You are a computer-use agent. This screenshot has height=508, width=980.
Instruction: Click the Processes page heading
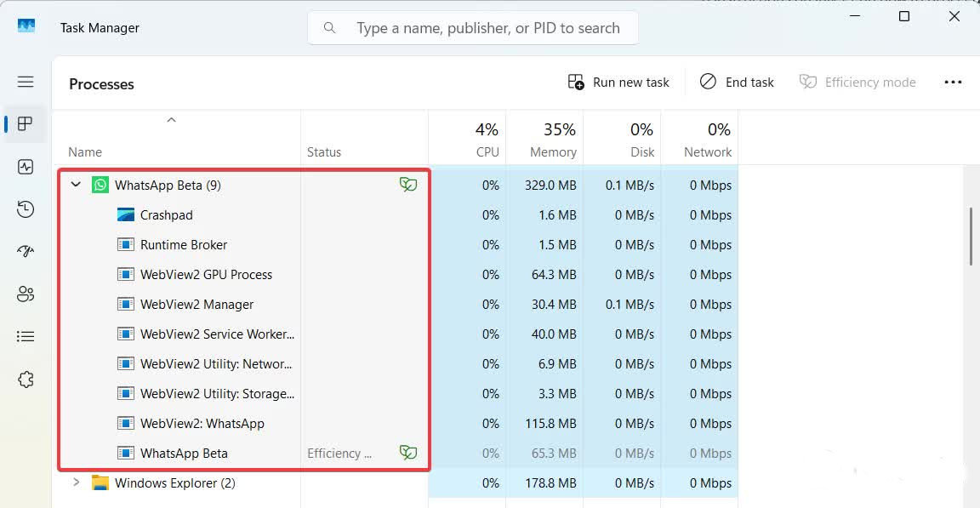click(101, 84)
